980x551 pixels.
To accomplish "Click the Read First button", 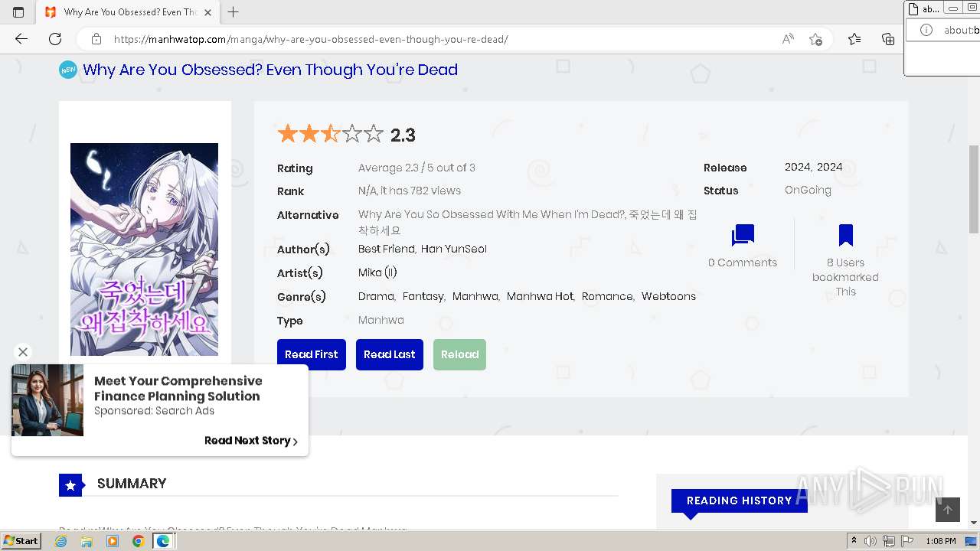I will pos(312,354).
